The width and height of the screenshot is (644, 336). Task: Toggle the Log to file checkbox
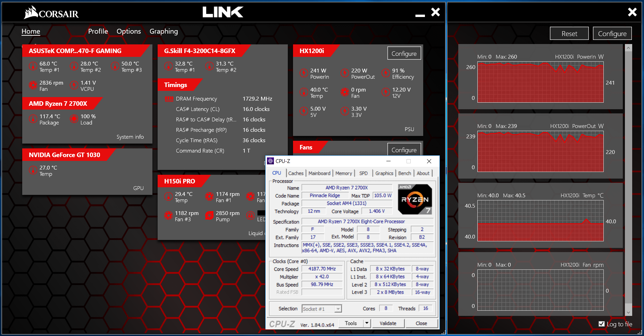(602, 324)
